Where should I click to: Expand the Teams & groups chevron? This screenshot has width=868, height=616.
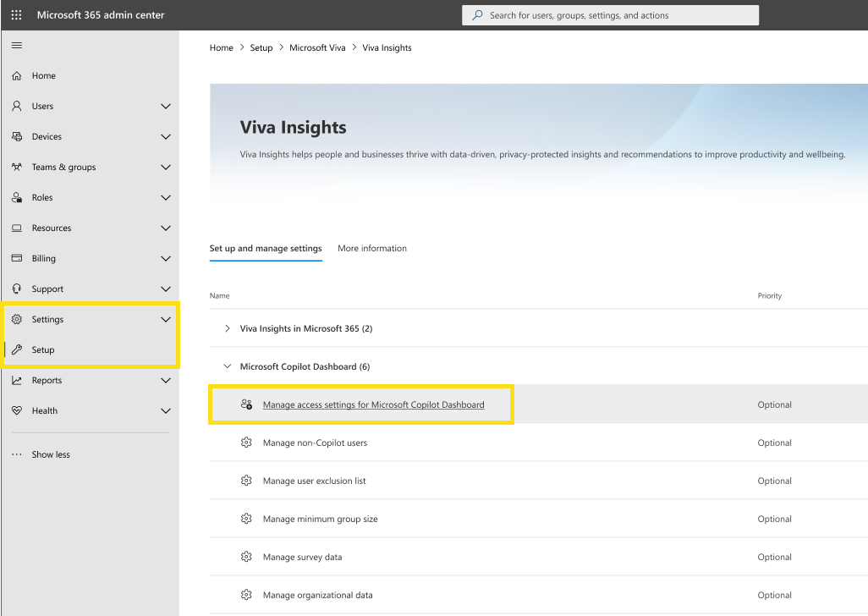166,168
